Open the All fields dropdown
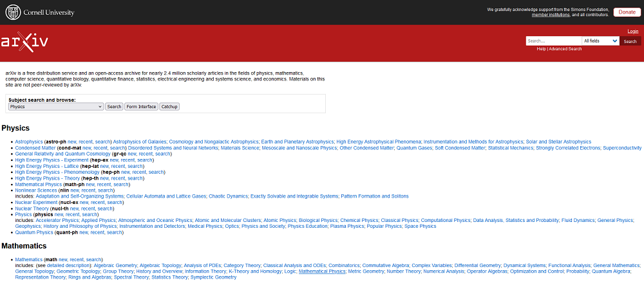This screenshot has width=644, height=285. click(600, 41)
